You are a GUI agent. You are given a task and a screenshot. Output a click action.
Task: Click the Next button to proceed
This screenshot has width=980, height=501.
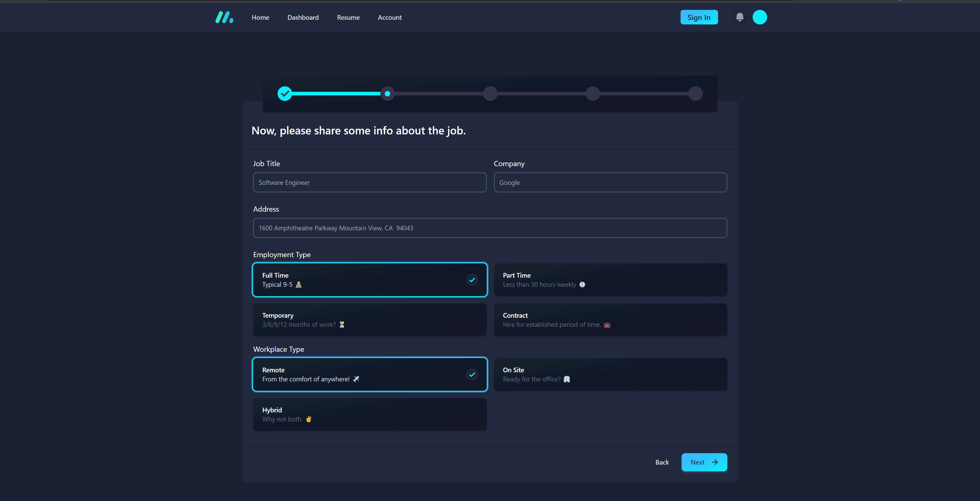click(x=704, y=462)
